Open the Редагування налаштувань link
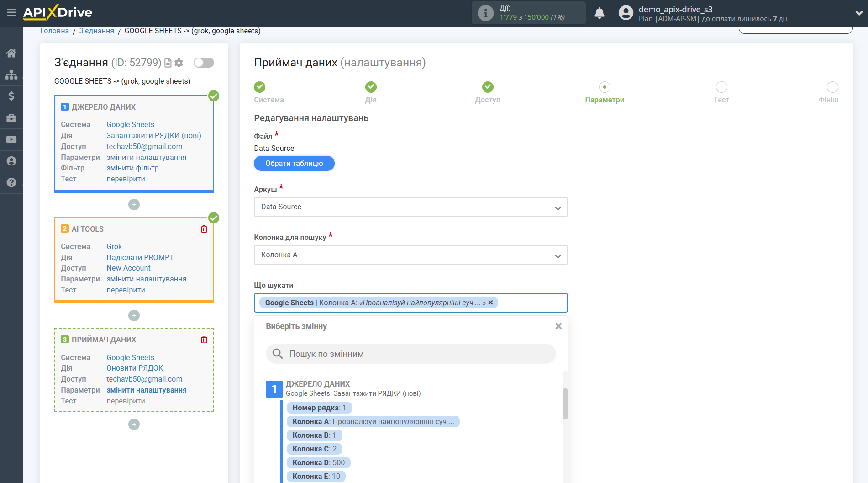Screen dimensions: 868x483 click(311, 118)
